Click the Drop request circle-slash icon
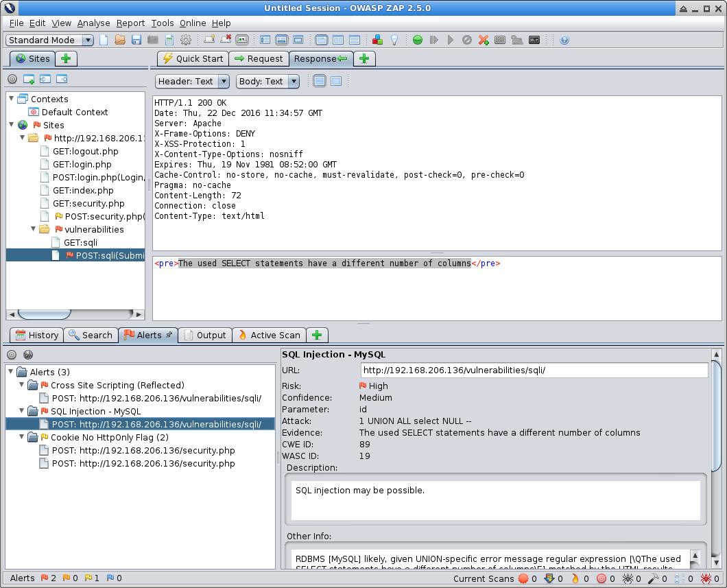Screen dimensions: 727x588 (467, 40)
